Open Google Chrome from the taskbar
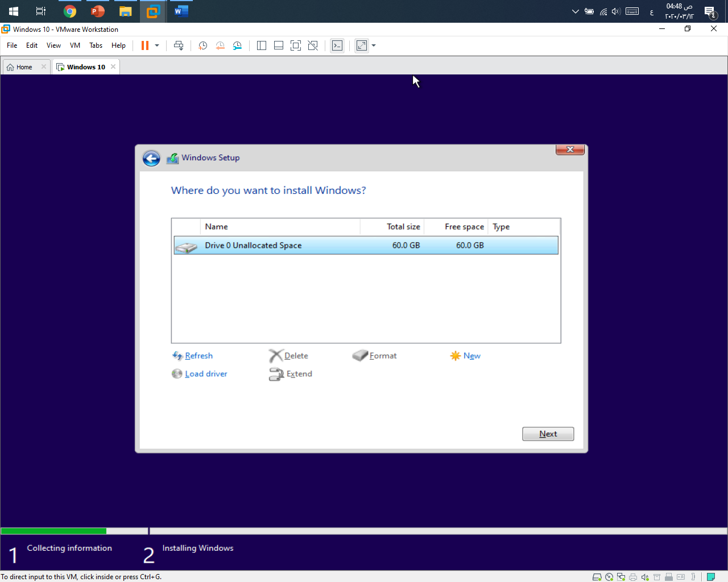The image size is (728, 582). click(x=70, y=11)
